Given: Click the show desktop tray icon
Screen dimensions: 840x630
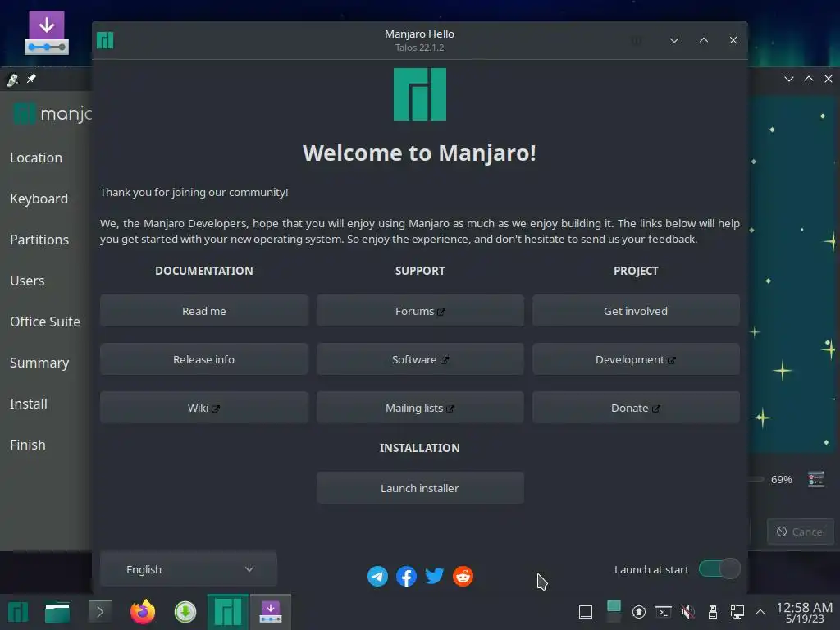Looking at the screenshot, I should click(586, 612).
